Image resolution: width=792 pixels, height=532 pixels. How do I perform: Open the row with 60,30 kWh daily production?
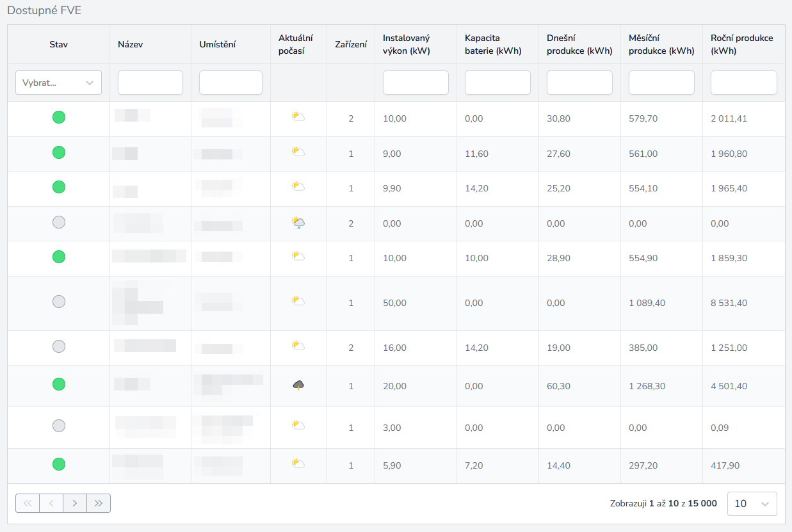(x=558, y=386)
